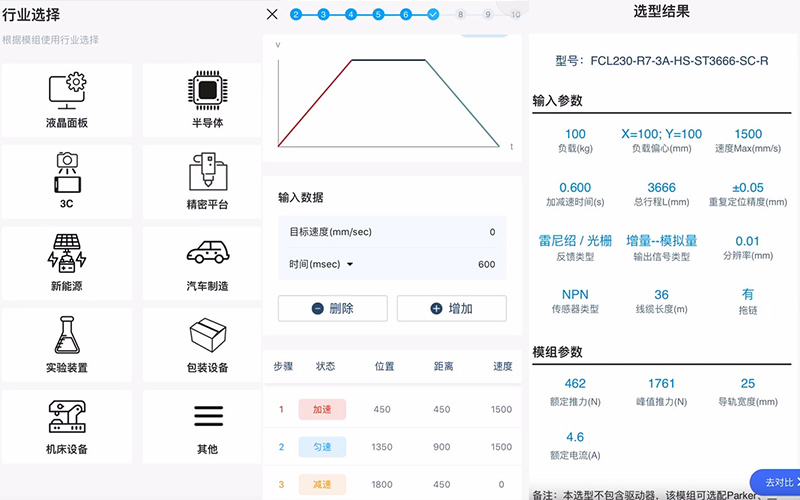Choose the 半导体 chip icon
Screen dimensions: 800x500
coord(208,90)
